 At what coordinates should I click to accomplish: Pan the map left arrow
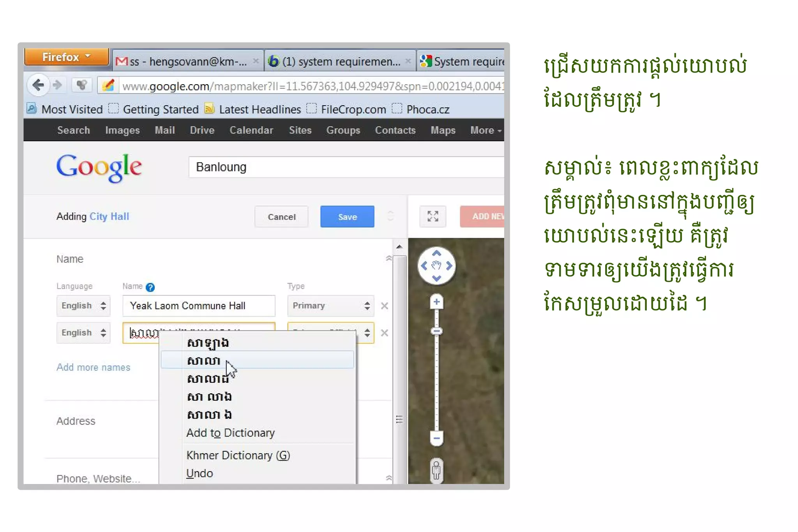click(x=424, y=266)
